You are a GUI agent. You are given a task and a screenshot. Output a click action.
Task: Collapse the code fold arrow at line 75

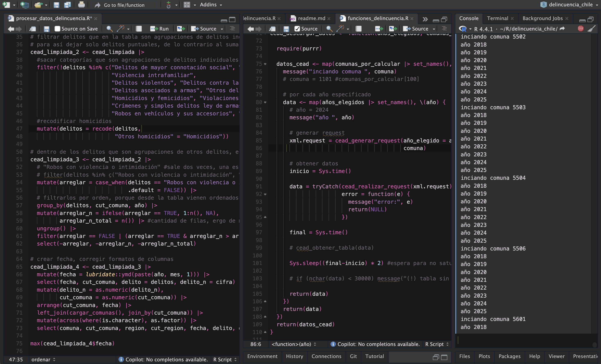click(265, 64)
